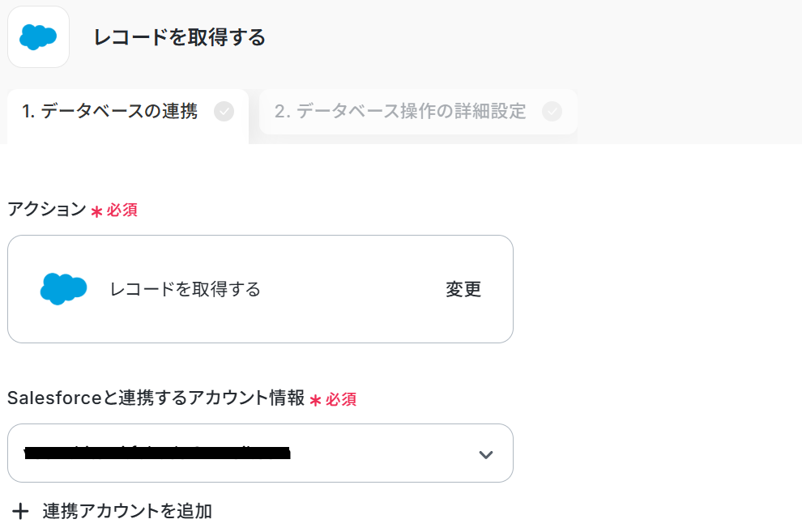The height and width of the screenshot is (532, 802).
Task: Click the checkmark icon on the データベース操作の詳細設定 tab
Action: [552, 112]
